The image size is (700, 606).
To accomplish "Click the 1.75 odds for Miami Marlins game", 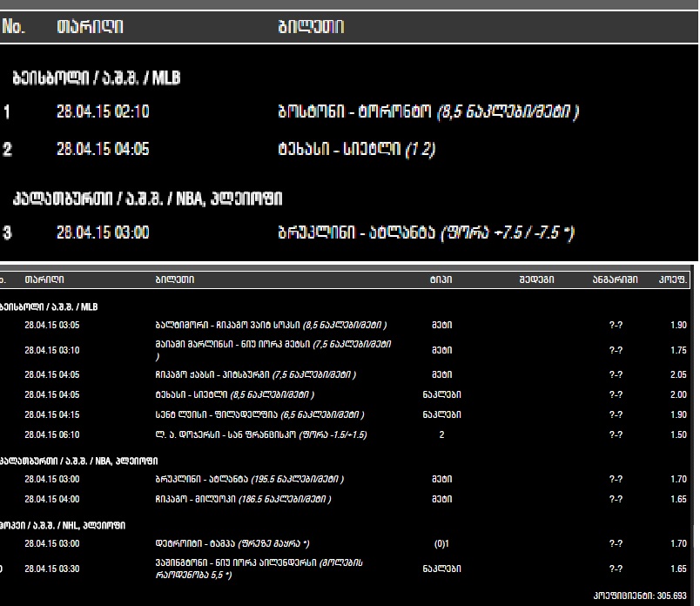I will 678,350.
